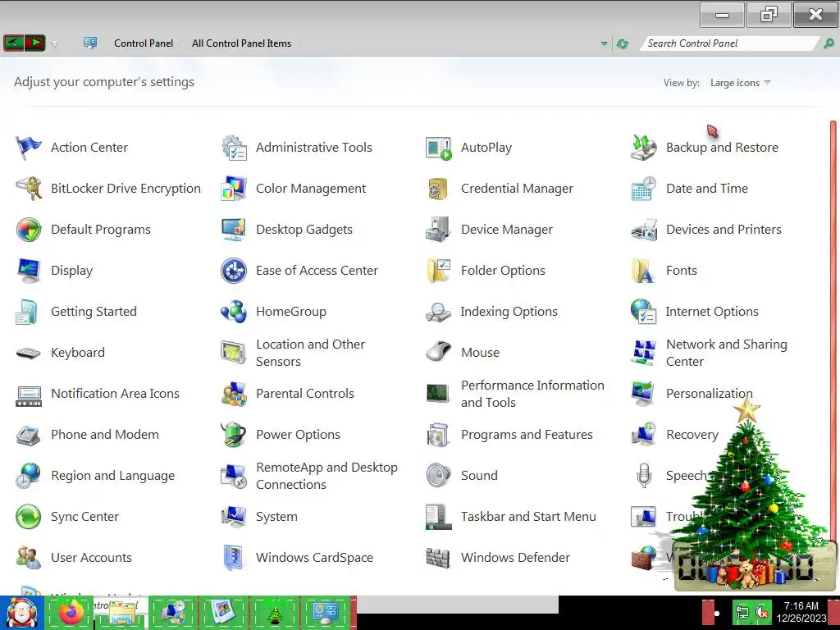Click the picture viewer taskbar icon
This screenshot has height=630, width=840.
pyautogui.click(x=224, y=612)
